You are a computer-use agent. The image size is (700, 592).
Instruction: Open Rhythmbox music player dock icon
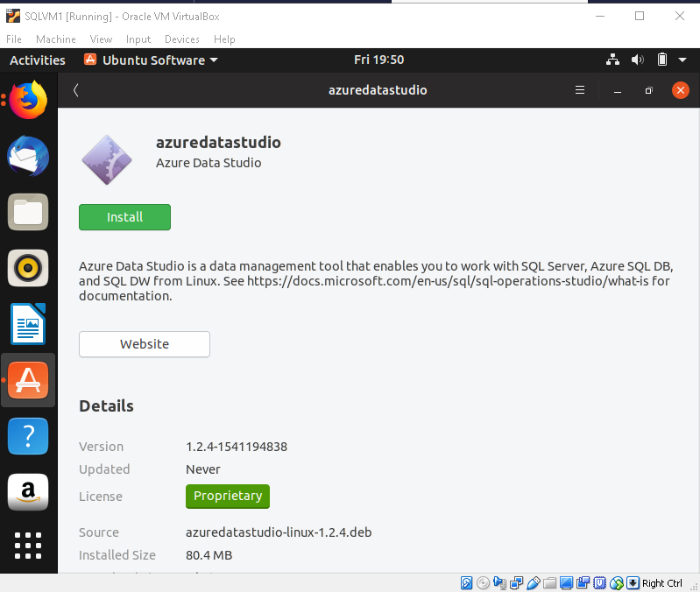(28, 268)
